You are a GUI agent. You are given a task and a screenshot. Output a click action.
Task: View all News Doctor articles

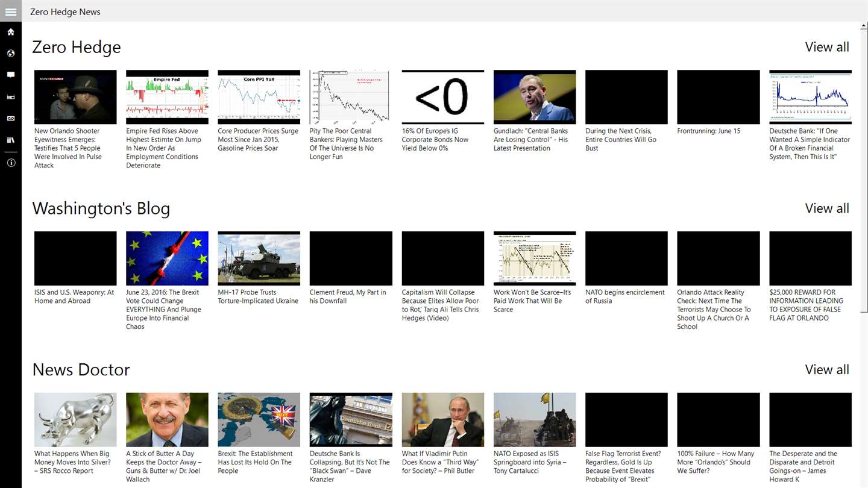click(827, 370)
